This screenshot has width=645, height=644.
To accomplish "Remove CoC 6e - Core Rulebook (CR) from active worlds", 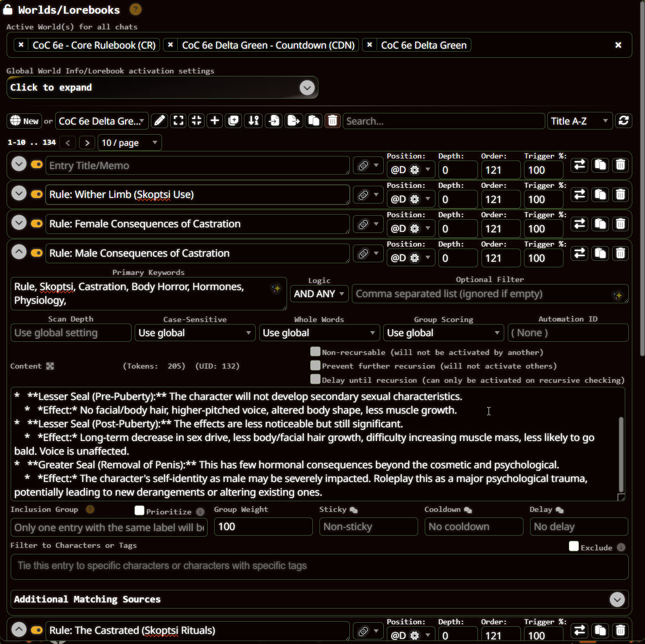I will (21, 45).
